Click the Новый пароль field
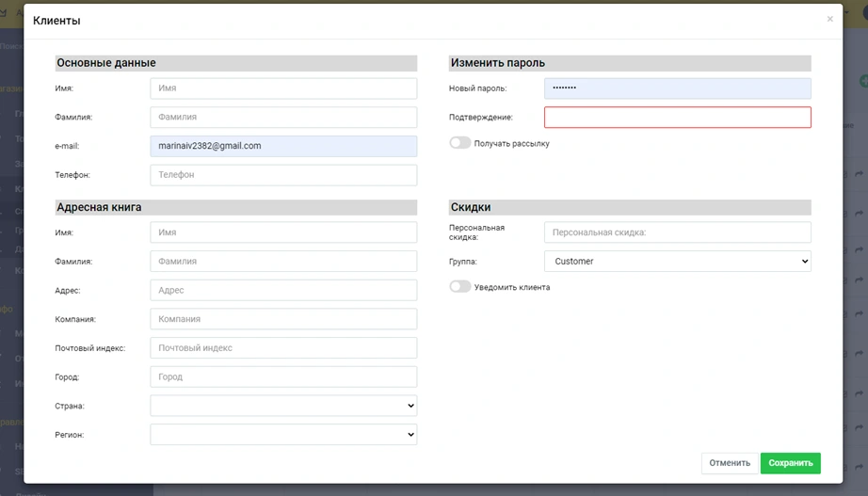 click(677, 88)
